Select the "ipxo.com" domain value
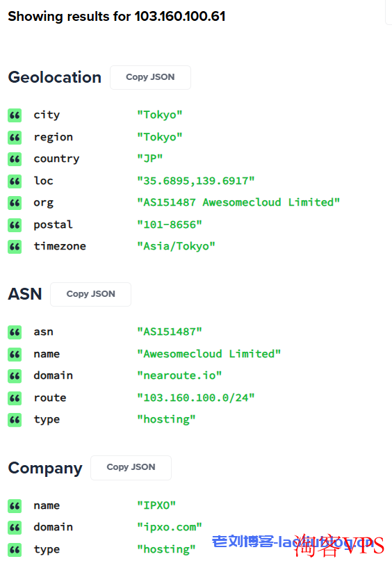This screenshot has height=568, width=392. point(169,528)
